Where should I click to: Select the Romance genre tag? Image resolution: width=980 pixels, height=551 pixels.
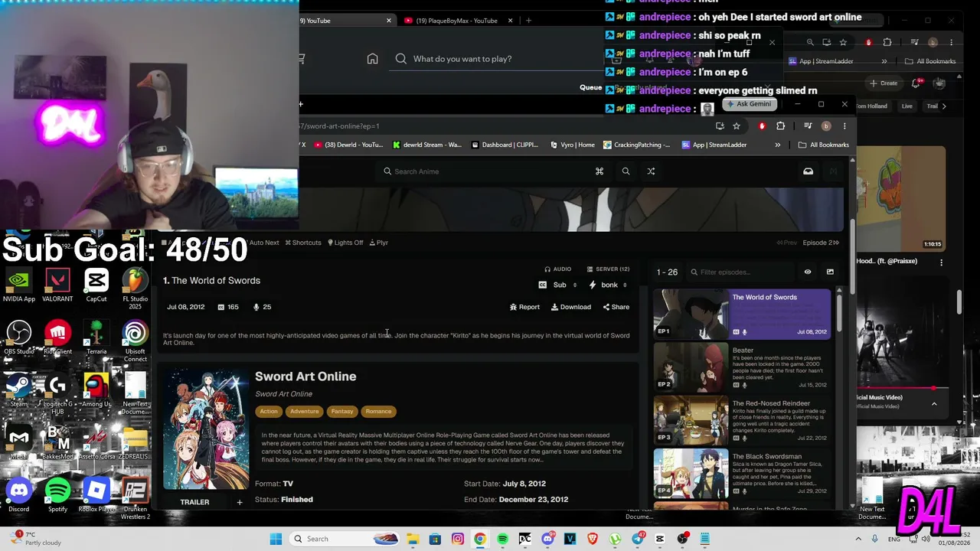[378, 412]
